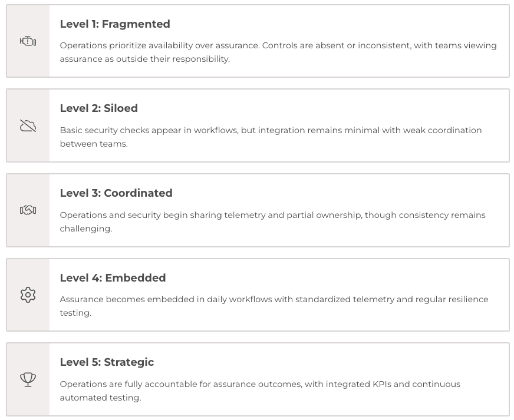The height and width of the screenshot is (420, 514).
Task: Select the Level 3: Coordinated heading
Action: pos(116,193)
